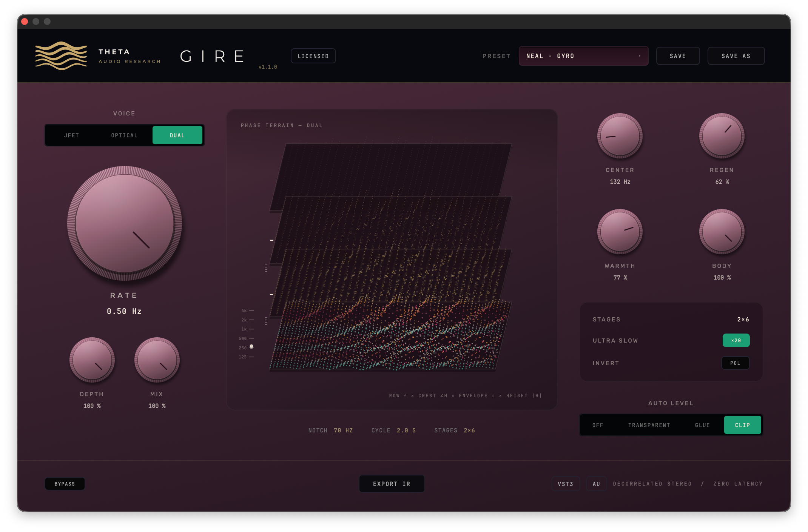Click the CENTER frequency knob
The image size is (808, 532).
click(x=620, y=136)
